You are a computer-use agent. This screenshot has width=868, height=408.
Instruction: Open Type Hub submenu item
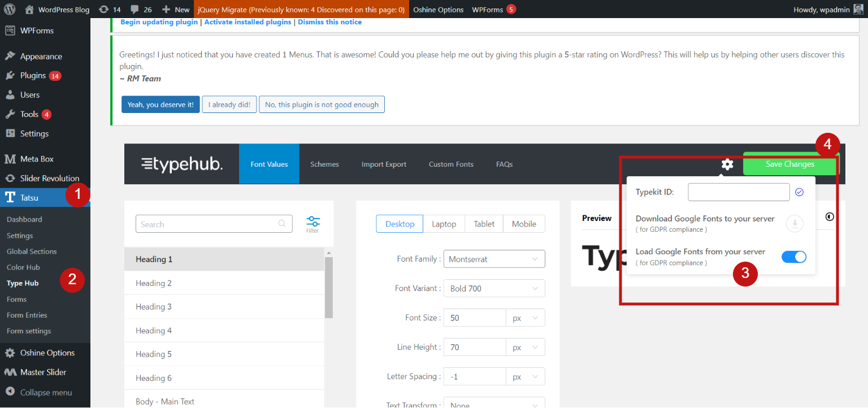(23, 283)
